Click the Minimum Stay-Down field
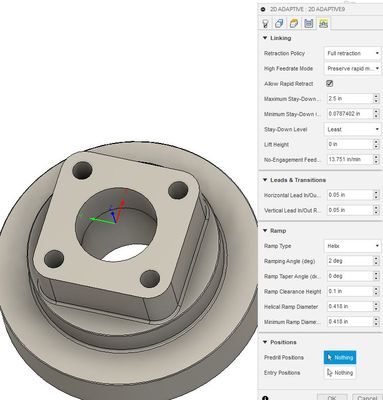This screenshot has height=400, width=383. pyautogui.click(x=349, y=114)
